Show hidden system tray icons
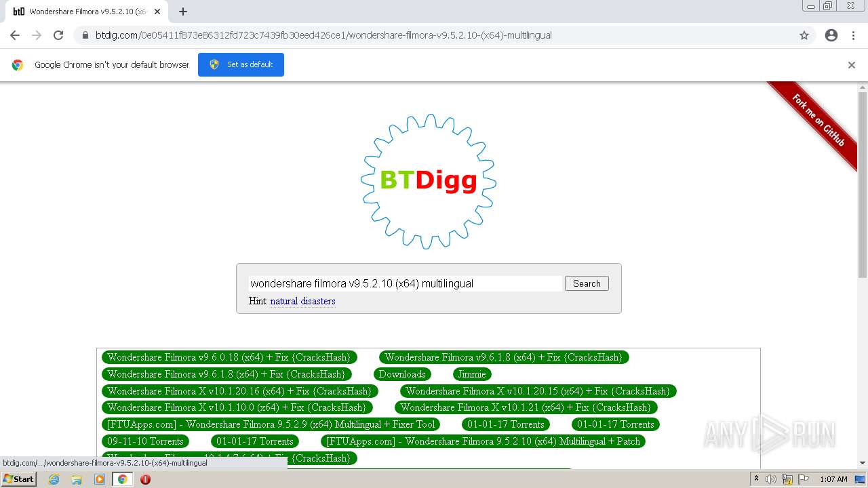 coord(756,479)
